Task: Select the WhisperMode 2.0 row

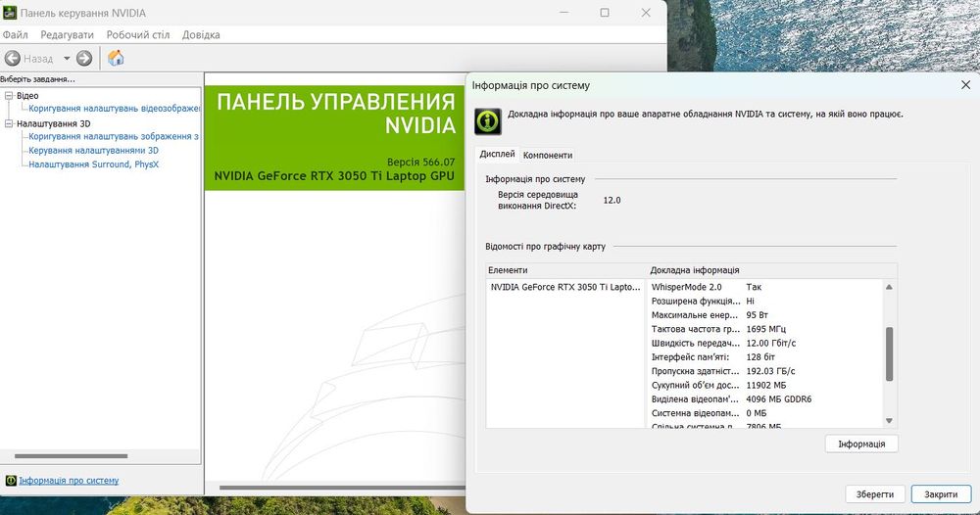Action: tap(765, 287)
